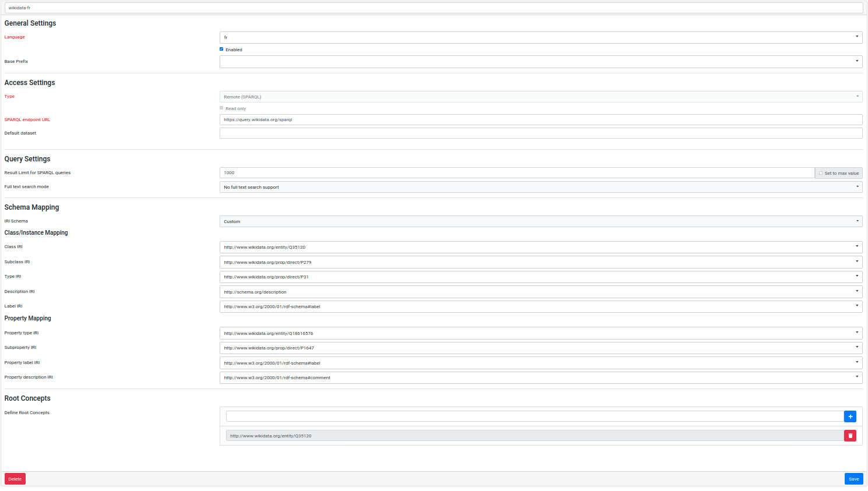The height and width of the screenshot is (491, 868).
Task: Open the Language dropdown
Action: pos(856,37)
